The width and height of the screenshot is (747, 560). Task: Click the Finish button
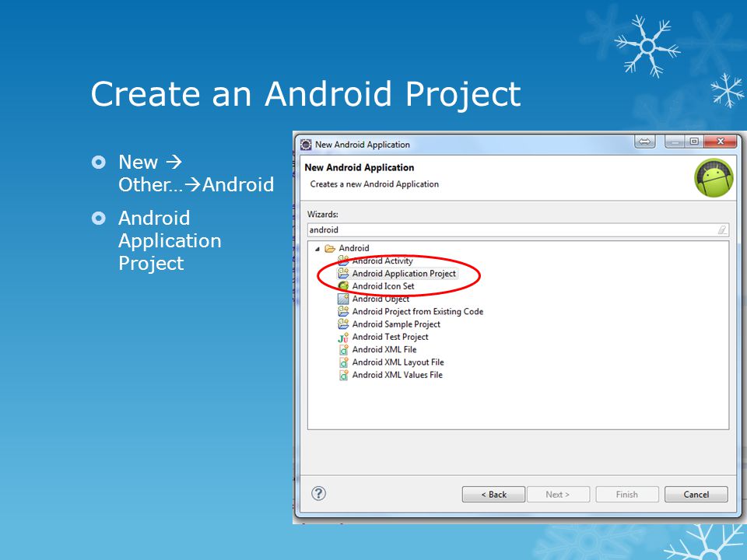[x=627, y=495]
